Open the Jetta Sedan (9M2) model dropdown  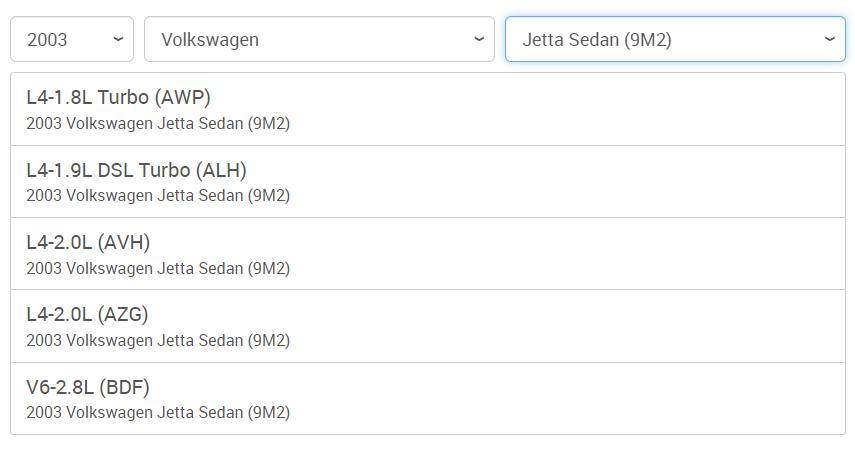click(x=674, y=39)
